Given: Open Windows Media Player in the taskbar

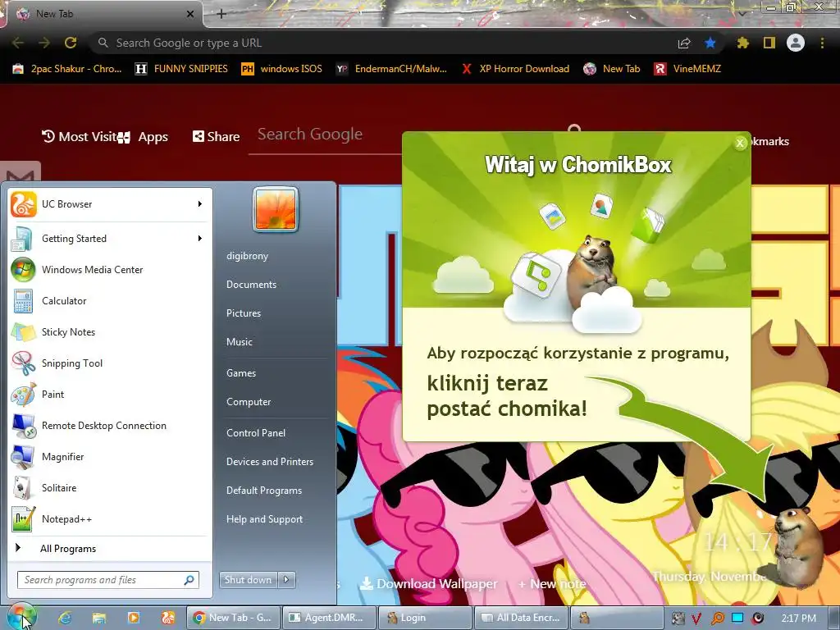Looking at the screenshot, I should 133,618.
